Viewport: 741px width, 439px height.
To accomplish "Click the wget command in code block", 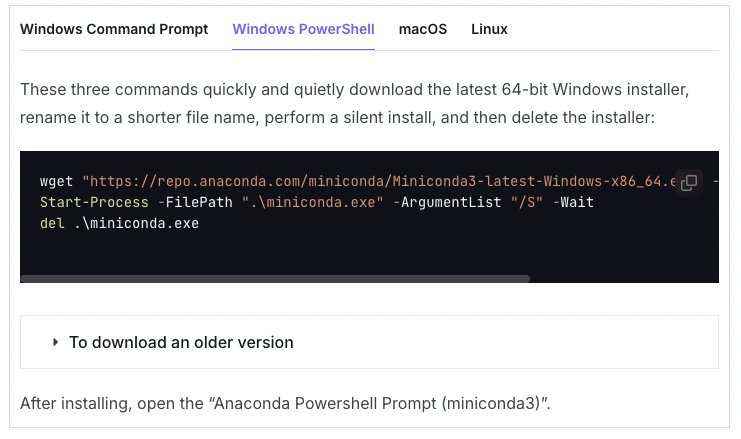I will tap(56, 181).
